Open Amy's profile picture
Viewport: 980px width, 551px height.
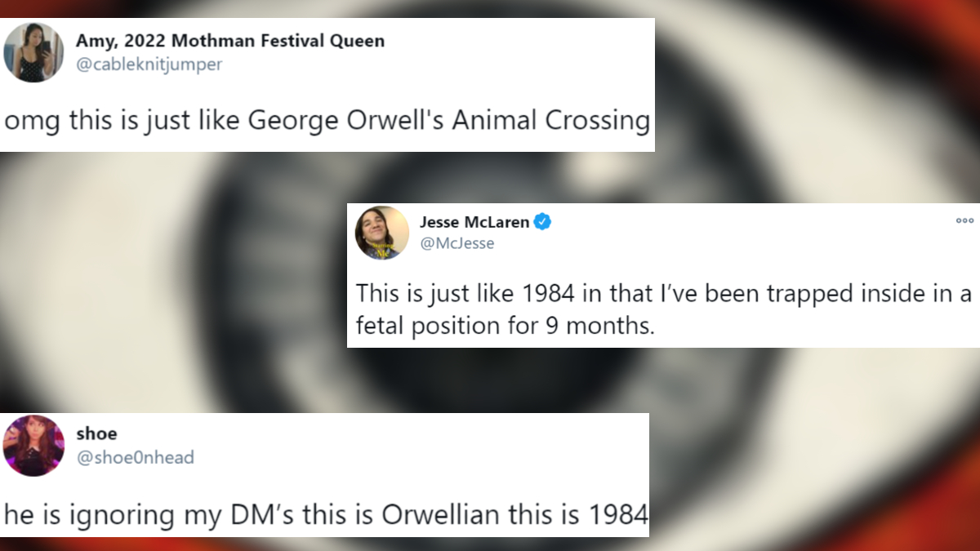coord(33,51)
